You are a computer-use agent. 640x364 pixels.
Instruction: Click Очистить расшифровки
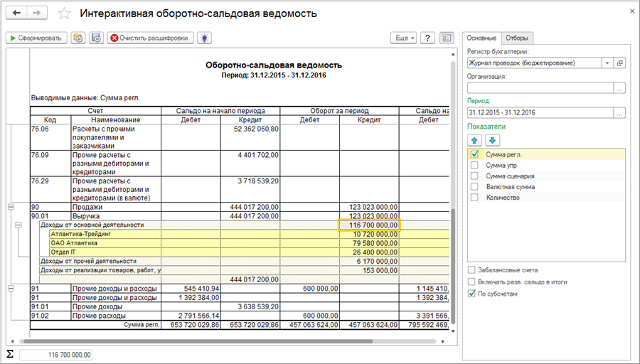pos(150,38)
